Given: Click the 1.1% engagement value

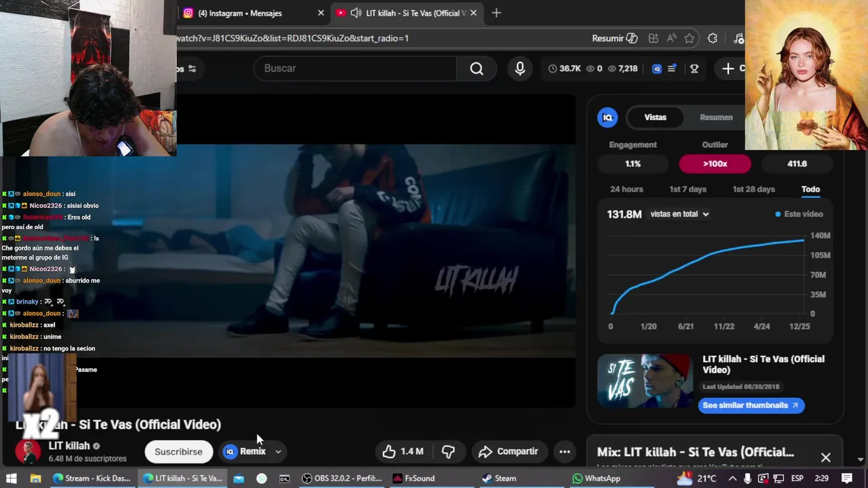Looking at the screenshot, I should 633,163.
